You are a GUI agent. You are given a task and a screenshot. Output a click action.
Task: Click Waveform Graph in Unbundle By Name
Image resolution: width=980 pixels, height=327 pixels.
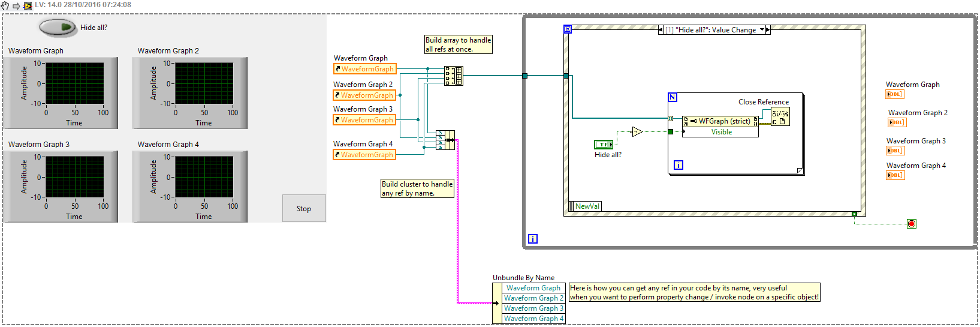[533, 288]
